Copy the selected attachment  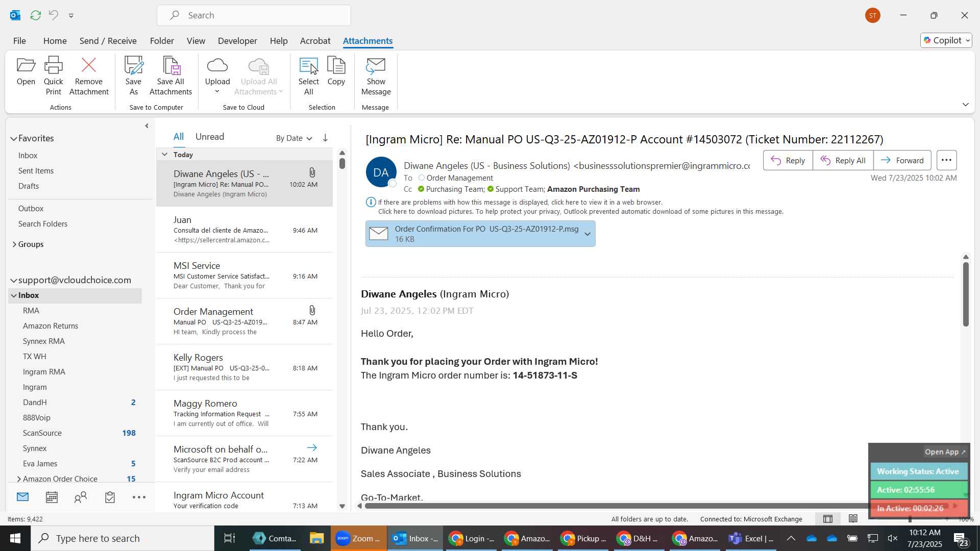[336, 71]
